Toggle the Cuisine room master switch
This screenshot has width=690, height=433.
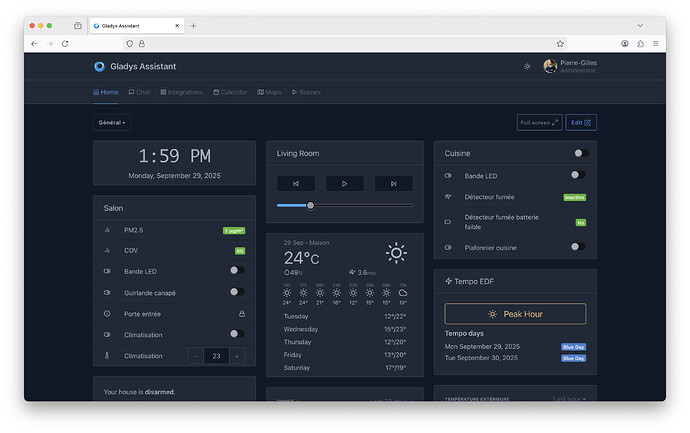tap(579, 153)
